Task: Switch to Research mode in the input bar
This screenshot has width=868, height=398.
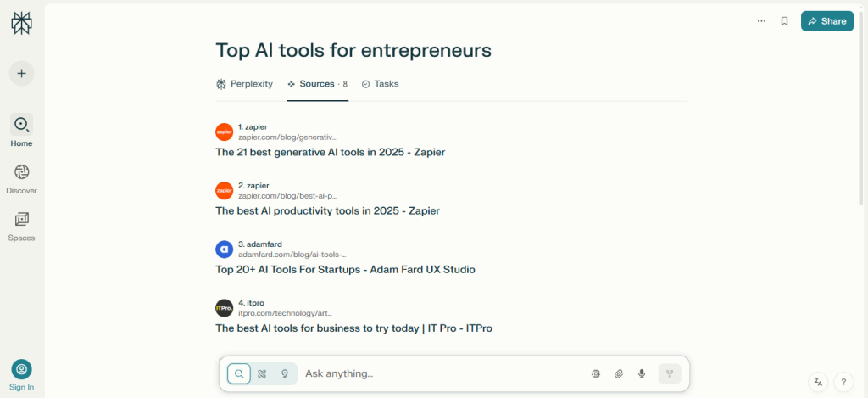Action: (x=262, y=373)
